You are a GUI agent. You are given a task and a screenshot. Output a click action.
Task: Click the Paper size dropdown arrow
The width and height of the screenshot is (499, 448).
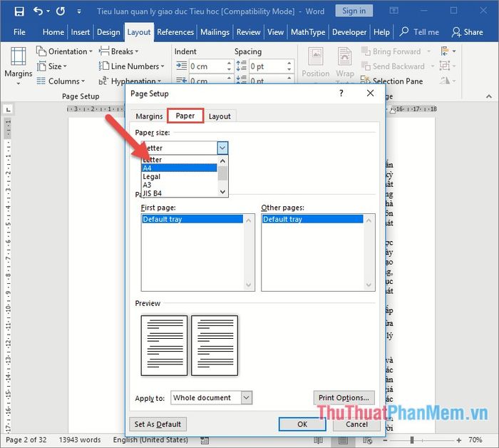click(222, 148)
